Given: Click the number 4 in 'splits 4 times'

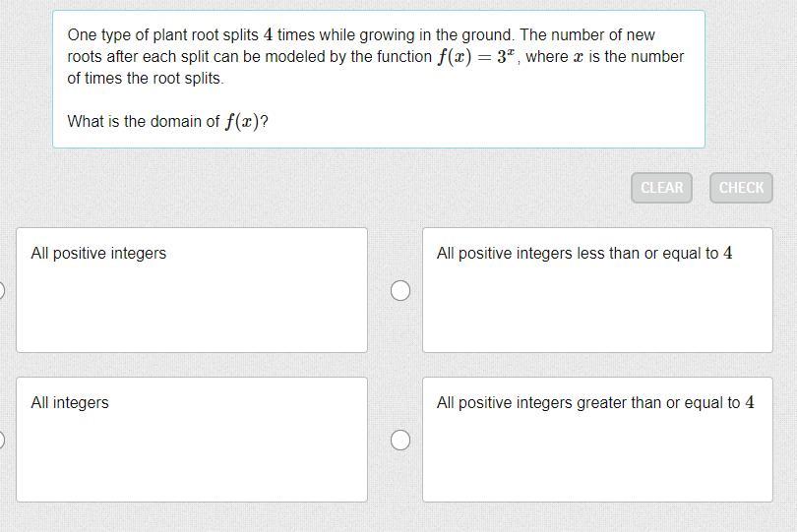Looking at the screenshot, I should (x=268, y=34).
